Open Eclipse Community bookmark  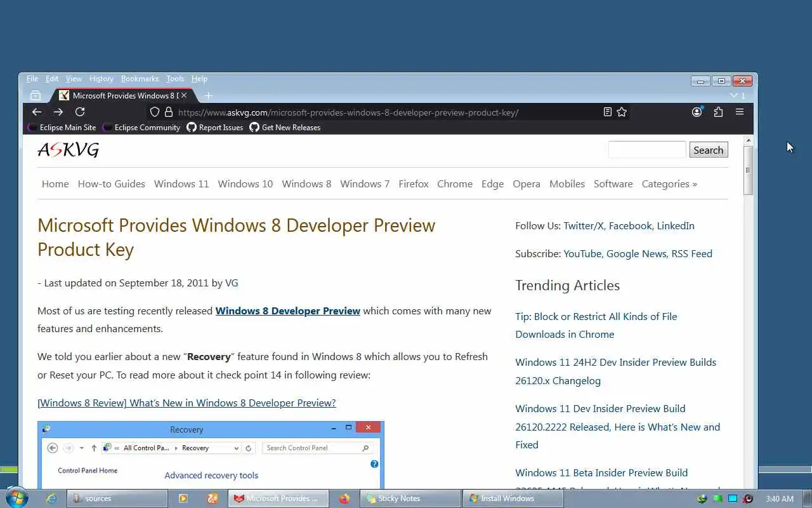142,127
